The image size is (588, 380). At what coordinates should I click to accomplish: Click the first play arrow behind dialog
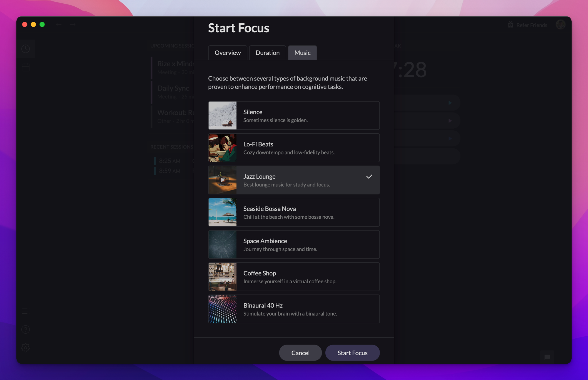click(450, 103)
